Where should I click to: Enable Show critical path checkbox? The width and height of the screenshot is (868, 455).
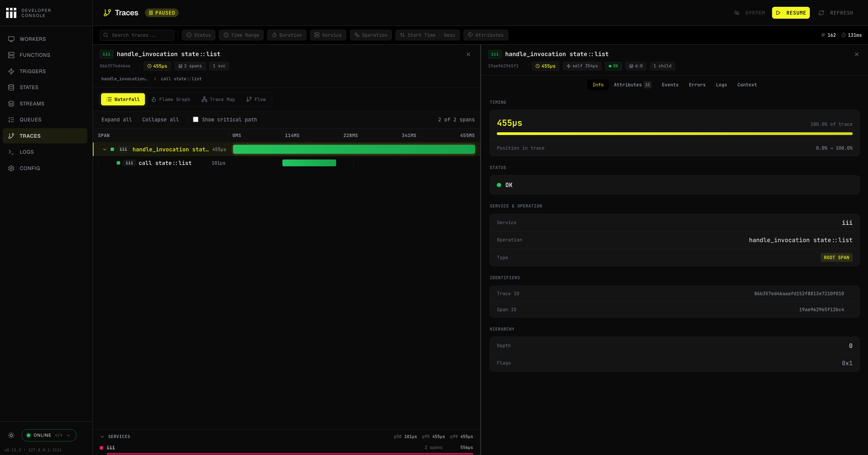196,119
